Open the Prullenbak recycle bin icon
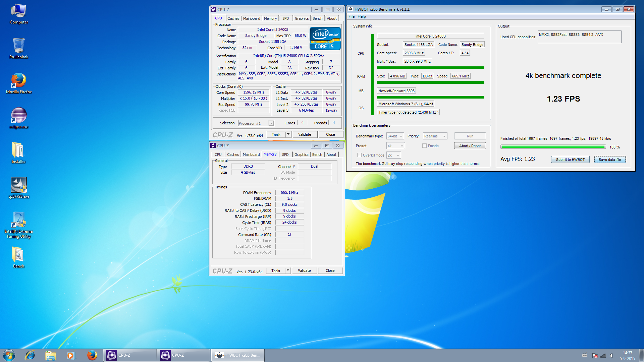The height and width of the screenshot is (362, 644). coord(19,48)
